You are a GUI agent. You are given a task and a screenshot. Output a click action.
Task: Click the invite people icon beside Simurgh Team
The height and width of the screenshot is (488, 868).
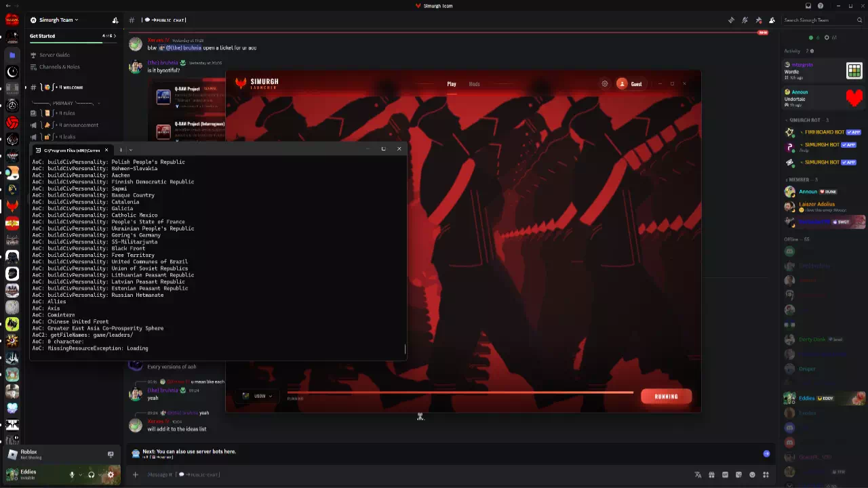click(115, 20)
